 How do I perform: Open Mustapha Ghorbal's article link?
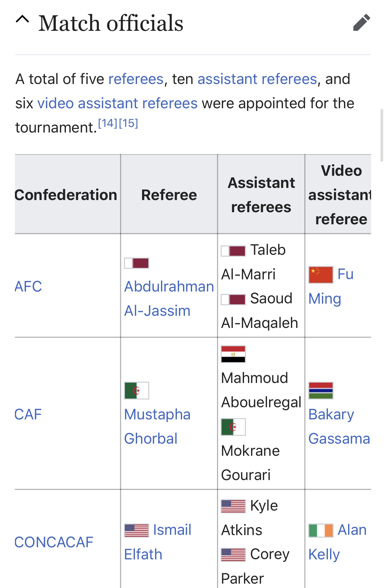tap(157, 427)
